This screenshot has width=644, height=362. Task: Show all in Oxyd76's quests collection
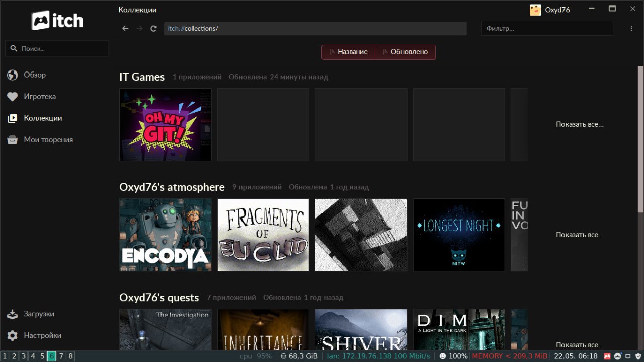(x=580, y=345)
